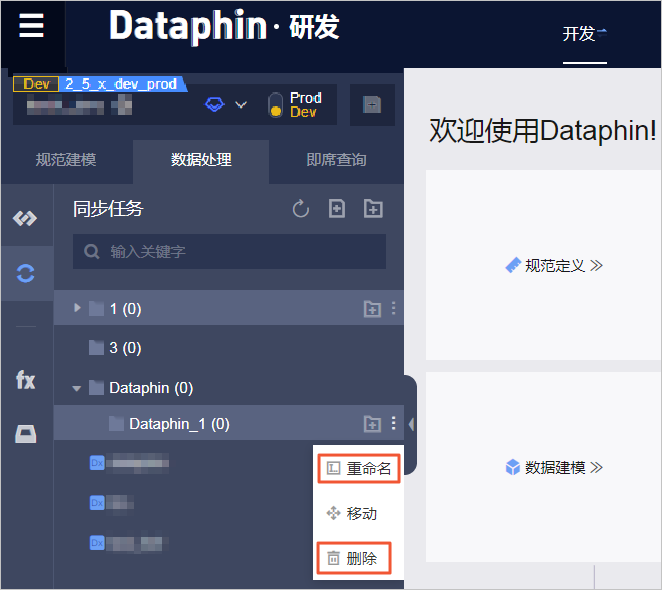
Task: Create a new sync task file
Action: (337, 209)
